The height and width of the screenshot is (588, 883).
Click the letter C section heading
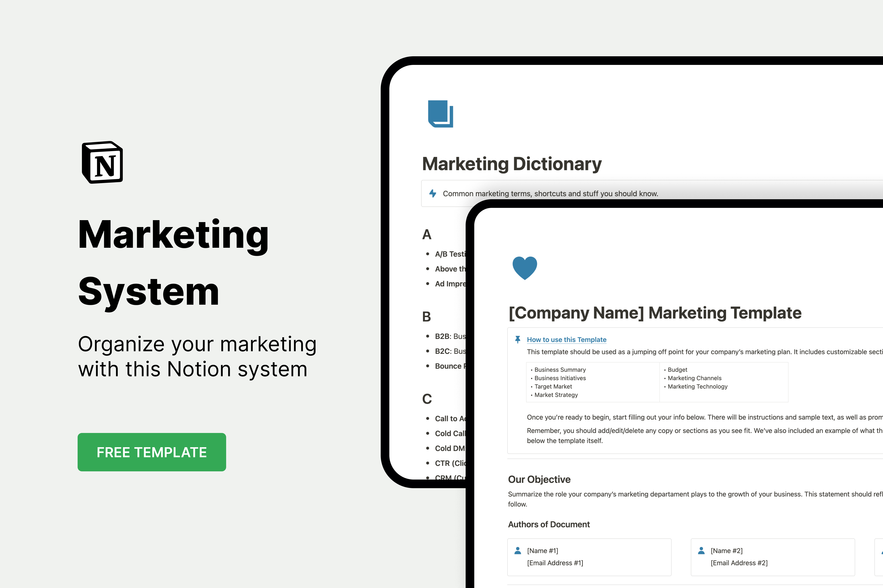[427, 399]
